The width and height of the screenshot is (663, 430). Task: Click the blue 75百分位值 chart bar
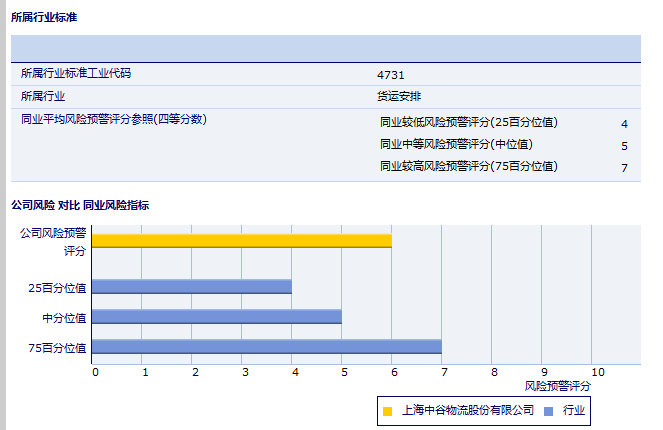[266, 347]
